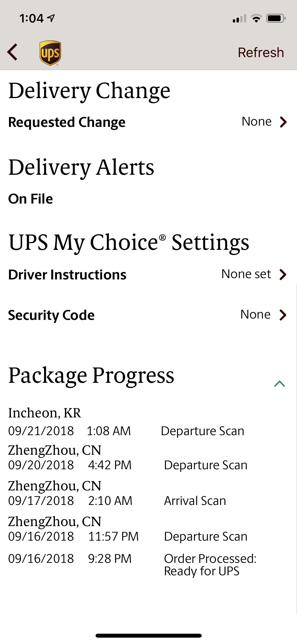Select the Driver Instructions row label

point(67,275)
